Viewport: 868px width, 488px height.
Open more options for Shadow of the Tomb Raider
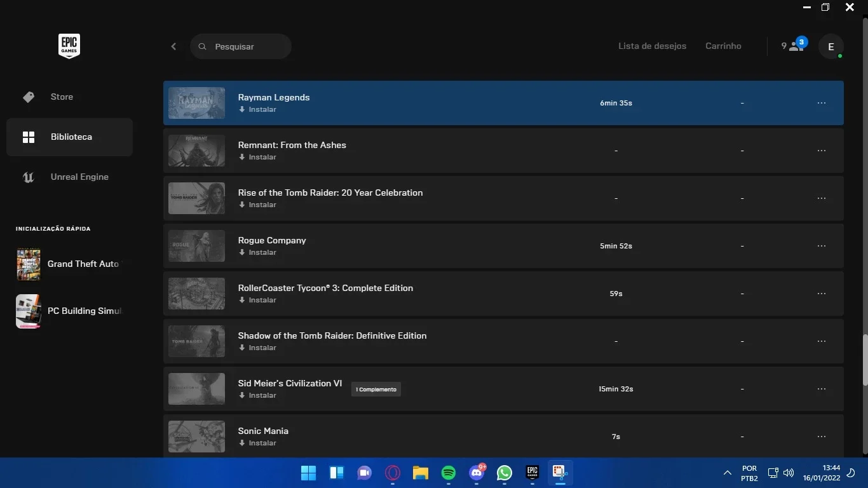(x=822, y=341)
